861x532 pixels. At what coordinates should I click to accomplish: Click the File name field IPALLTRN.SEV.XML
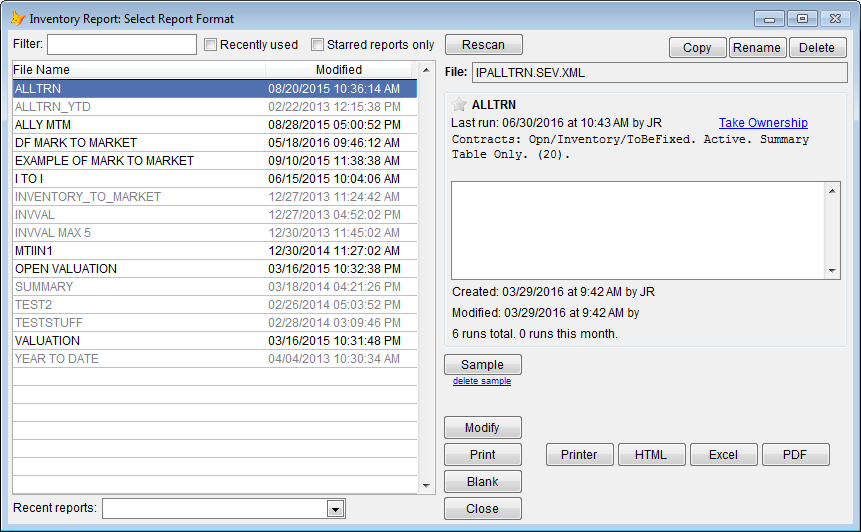(x=659, y=72)
